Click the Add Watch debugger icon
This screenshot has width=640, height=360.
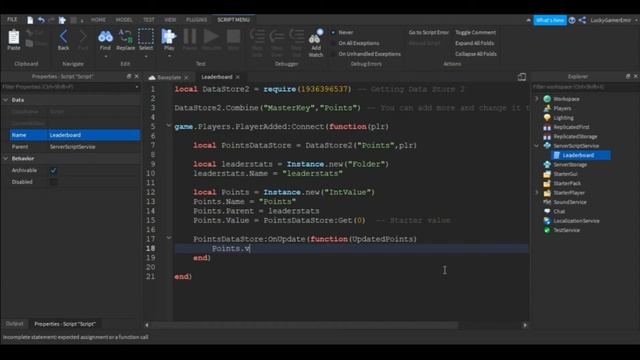point(315,37)
